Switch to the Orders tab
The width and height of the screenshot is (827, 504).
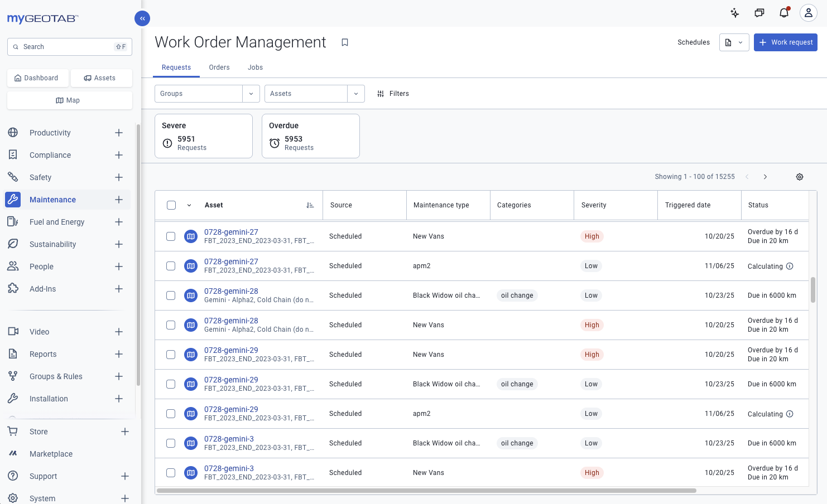[219, 67]
